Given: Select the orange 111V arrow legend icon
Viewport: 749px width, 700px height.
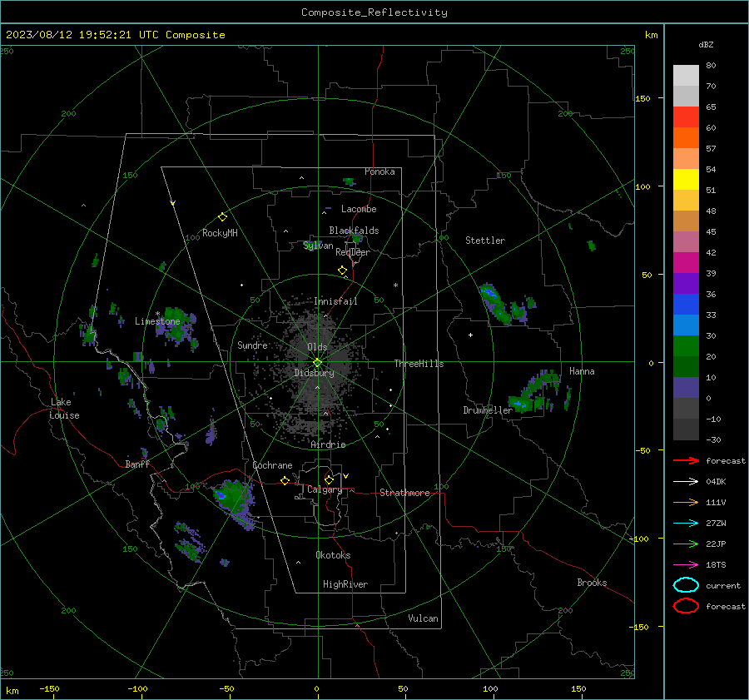Looking at the screenshot, I should point(686,502).
